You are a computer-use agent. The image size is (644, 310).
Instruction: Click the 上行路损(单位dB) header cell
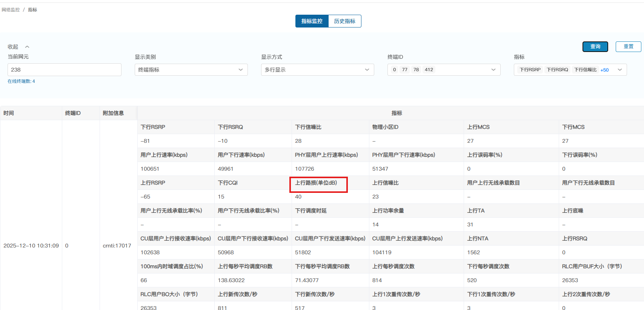[x=316, y=183]
